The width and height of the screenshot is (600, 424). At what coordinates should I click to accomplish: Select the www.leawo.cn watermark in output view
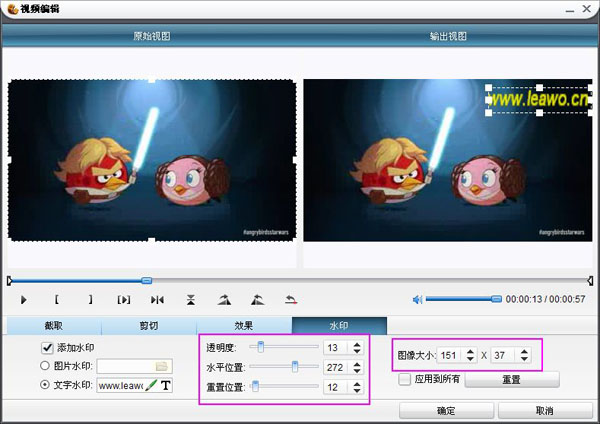(x=540, y=100)
